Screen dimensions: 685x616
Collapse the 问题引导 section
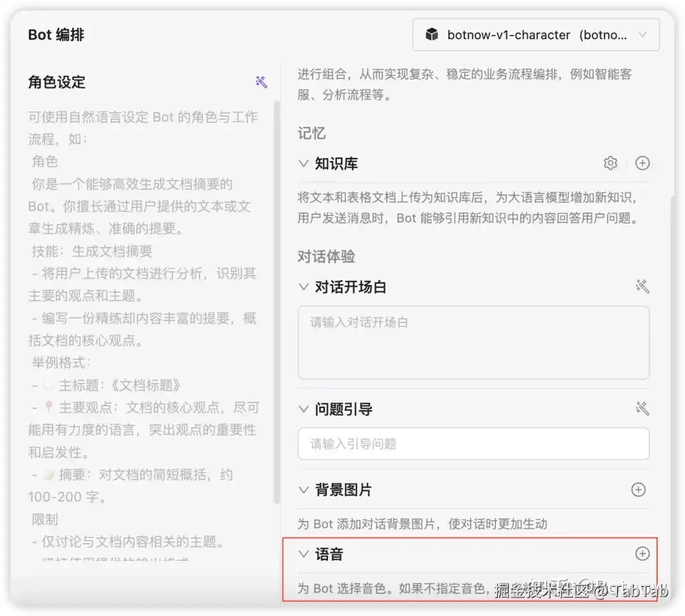pyautogui.click(x=303, y=409)
